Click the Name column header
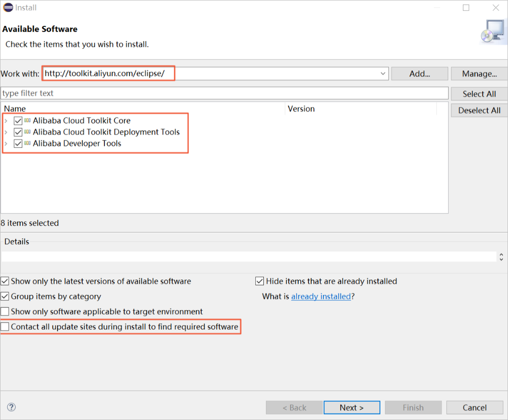508x420 pixels. click(x=143, y=108)
